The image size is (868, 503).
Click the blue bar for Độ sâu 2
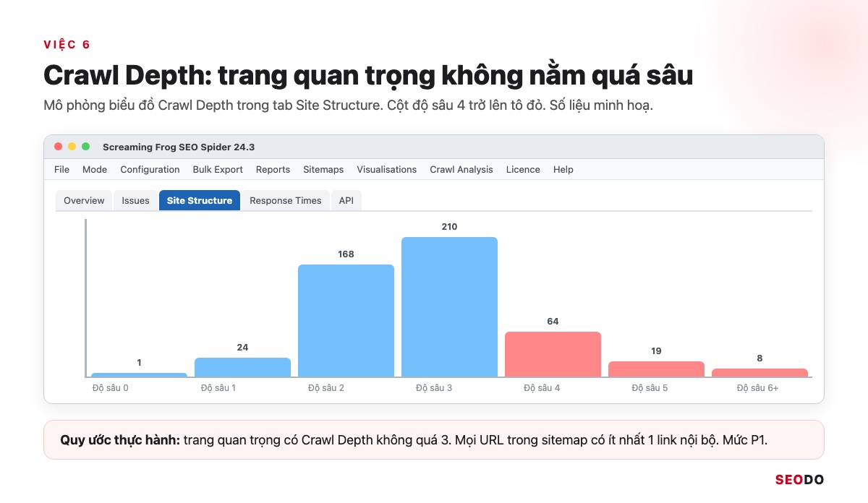[346, 320]
